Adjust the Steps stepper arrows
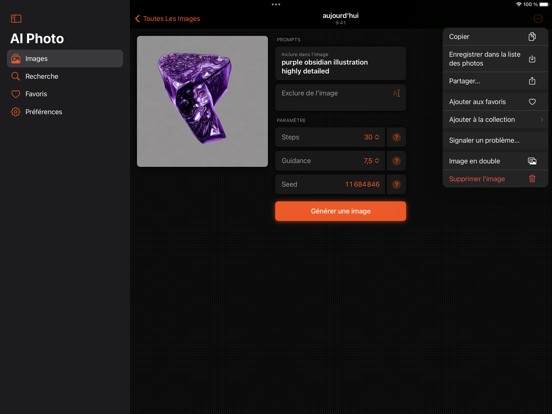Image resolution: width=552 pixels, height=414 pixels. coord(377,137)
